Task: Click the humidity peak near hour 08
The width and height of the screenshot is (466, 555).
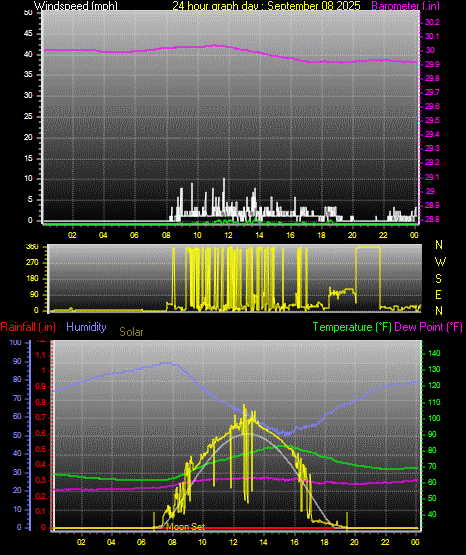Action: [167, 363]
